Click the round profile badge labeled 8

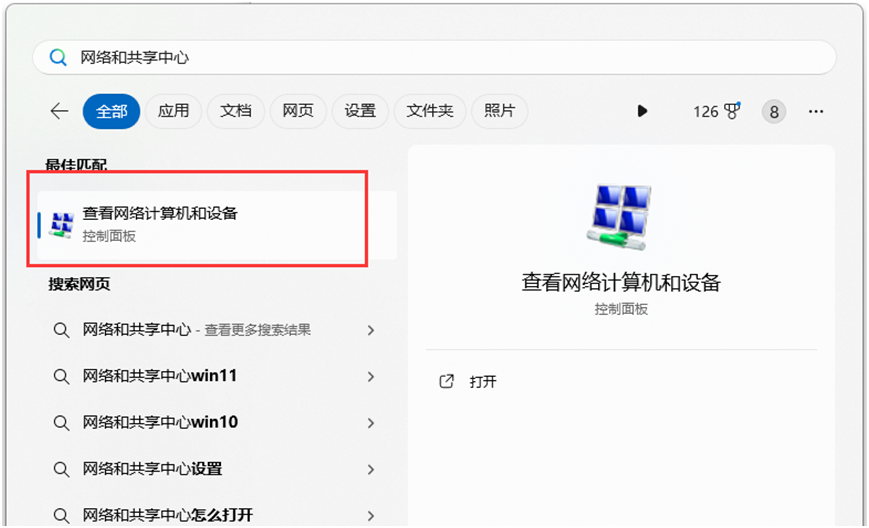coord(774,112)
